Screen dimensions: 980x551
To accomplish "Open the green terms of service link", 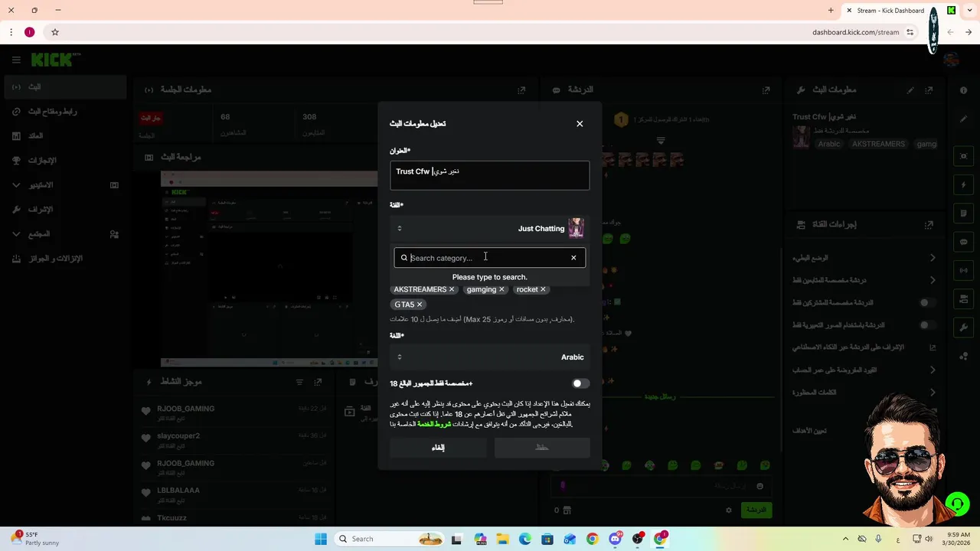I will [434, 424].
